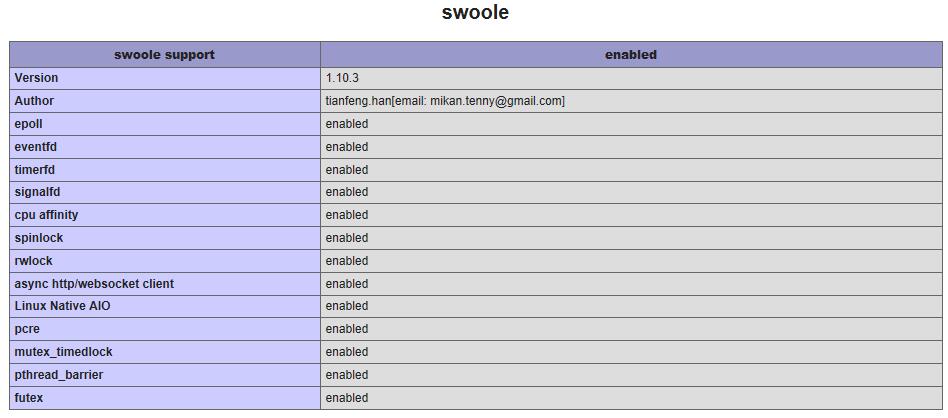Click the enabled column header
Viewport: 948px width, 418px height.
click(x=631, y=54)
